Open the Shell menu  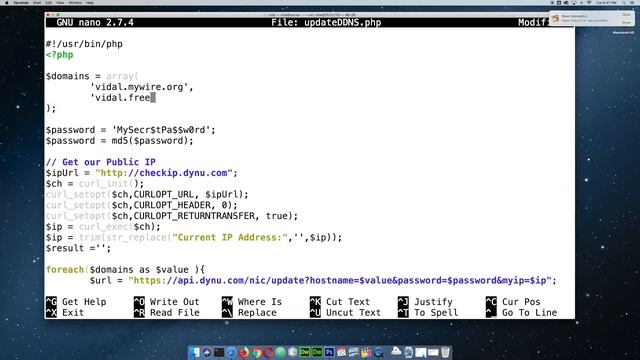[x=37, y=2]
